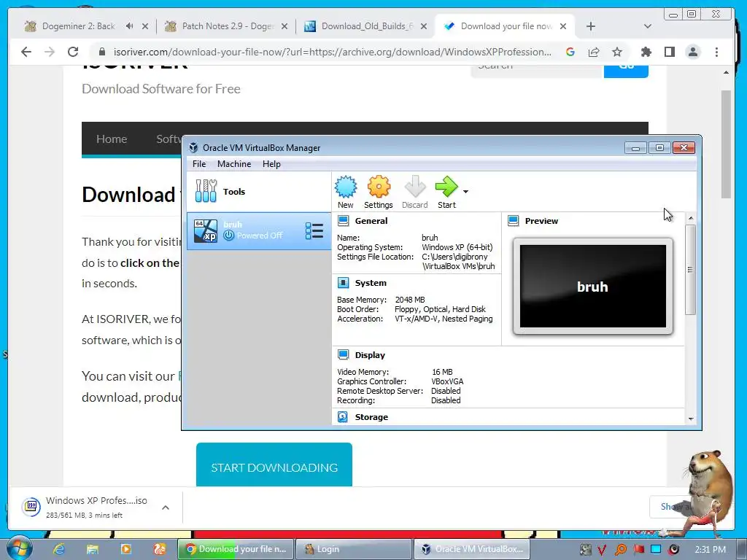Reload the isoriver page
The width and height of the screenshot is (747, 560).
click(73, 52)
